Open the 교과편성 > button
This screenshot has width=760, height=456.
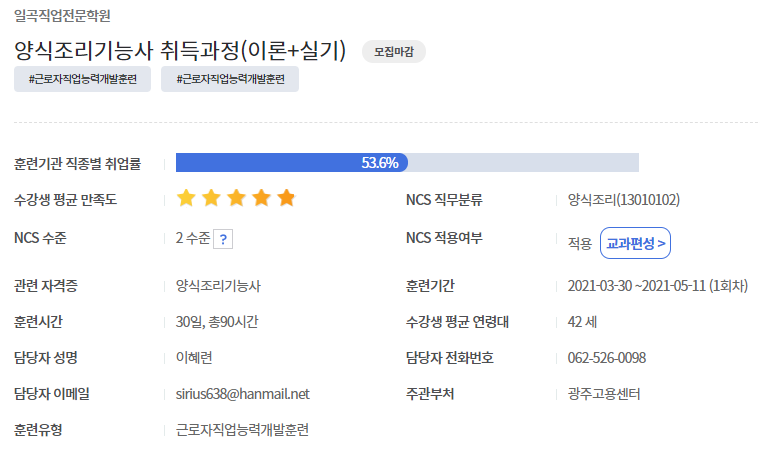point(635,243)
